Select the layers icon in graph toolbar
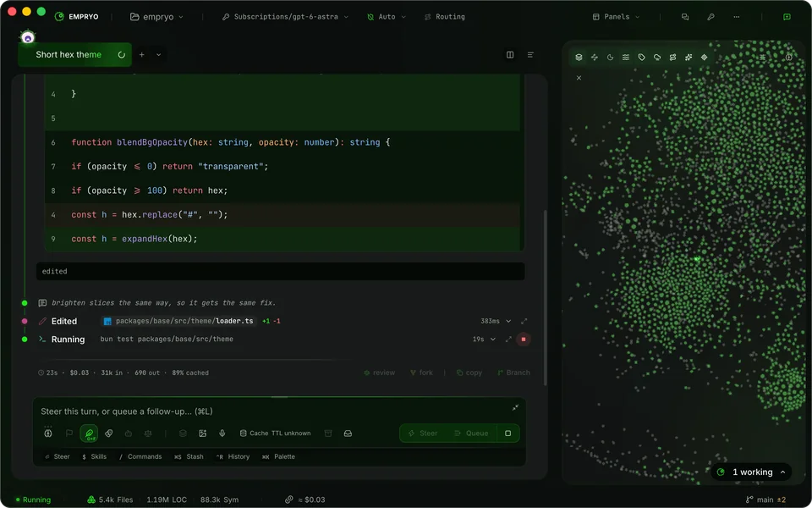Viewport: 812px width, 508px height. tap(579, 57)
